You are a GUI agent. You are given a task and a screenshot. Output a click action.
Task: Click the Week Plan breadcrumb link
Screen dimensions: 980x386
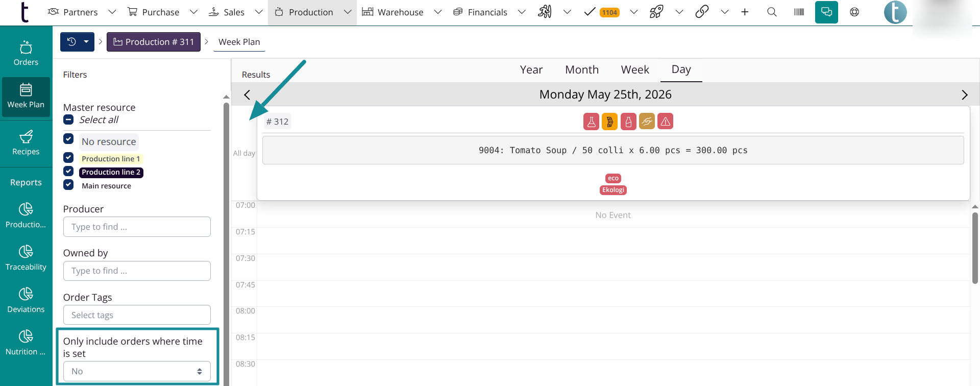[239, 42]
